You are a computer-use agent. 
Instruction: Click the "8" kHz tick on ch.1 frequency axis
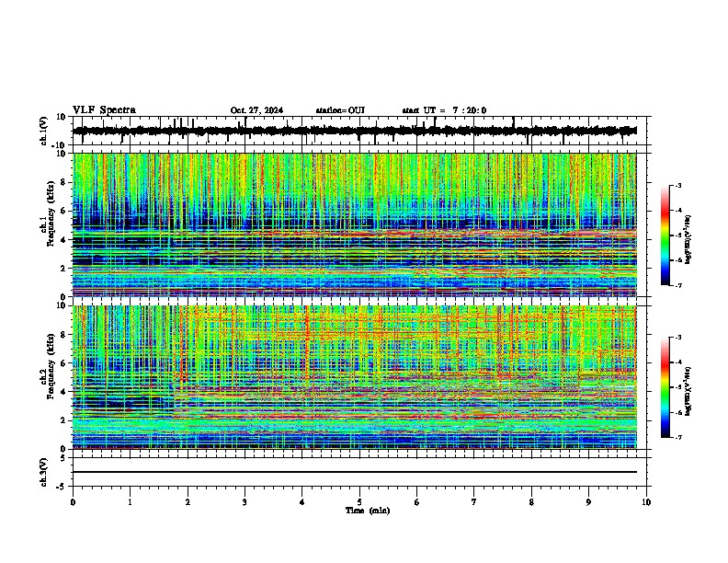[x=64, y=182]
